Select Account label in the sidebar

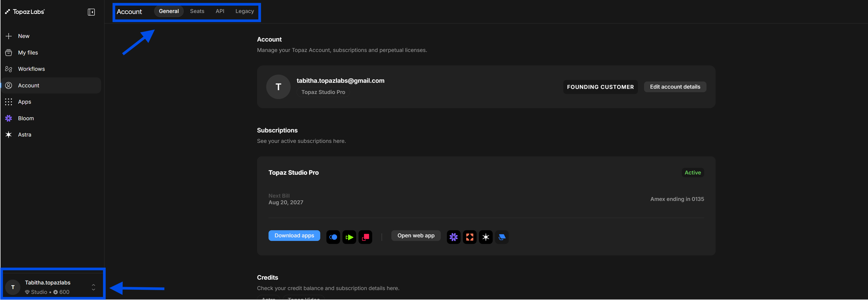[x=29, y=86]
